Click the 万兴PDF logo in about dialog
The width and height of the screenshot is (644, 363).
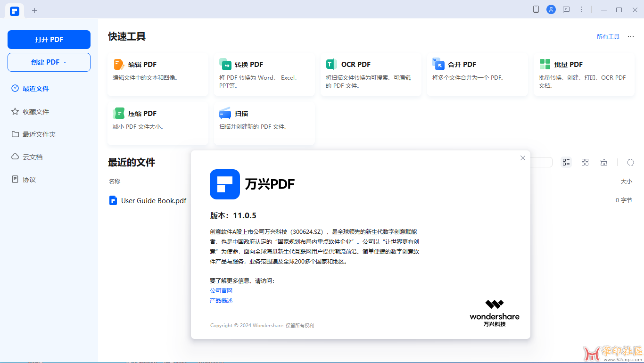225,184
